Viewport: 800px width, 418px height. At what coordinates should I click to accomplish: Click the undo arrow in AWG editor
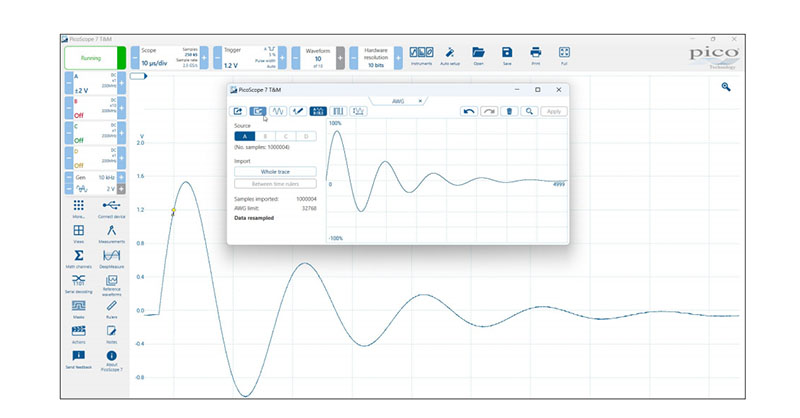tap(469, 111)
